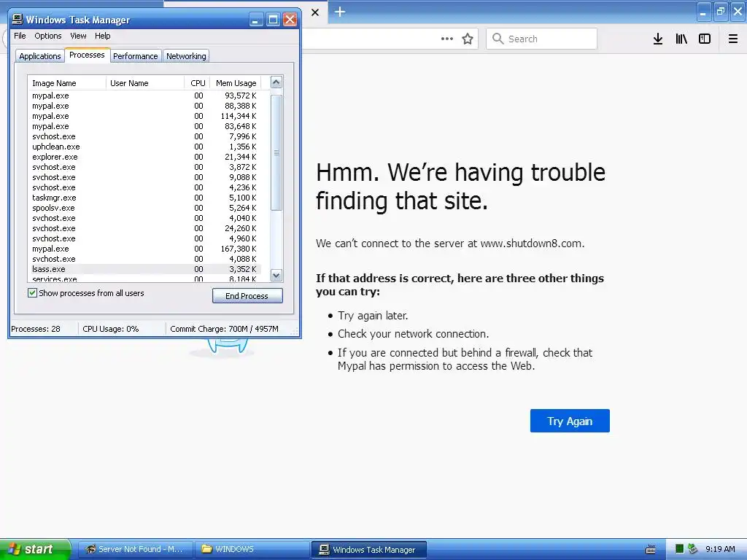747x560 pixels.
Task: Select mypal.exe row using 167,380 K
Action: pos(144,249)
